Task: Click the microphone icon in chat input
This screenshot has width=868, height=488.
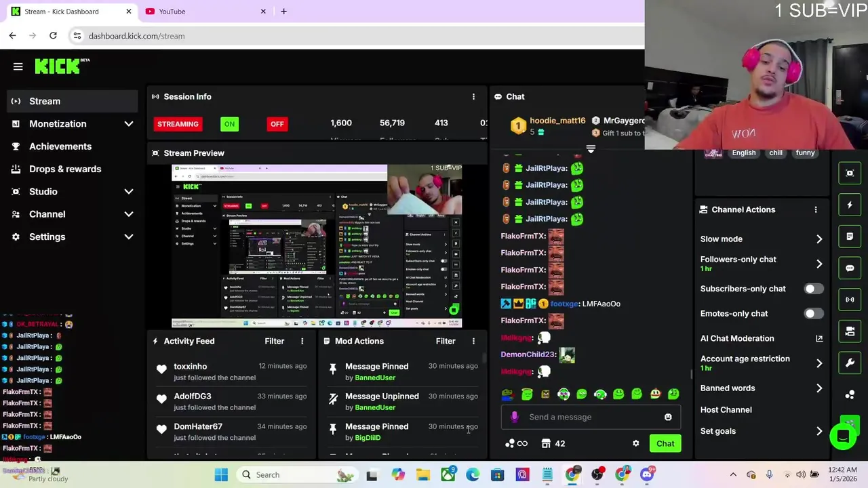Action: 514,417
